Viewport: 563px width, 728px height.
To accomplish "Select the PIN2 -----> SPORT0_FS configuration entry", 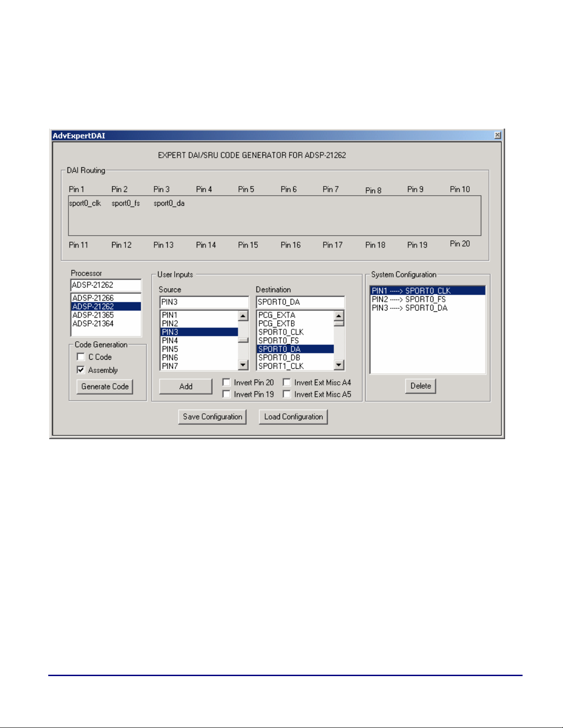I will (x=427, y=299).
